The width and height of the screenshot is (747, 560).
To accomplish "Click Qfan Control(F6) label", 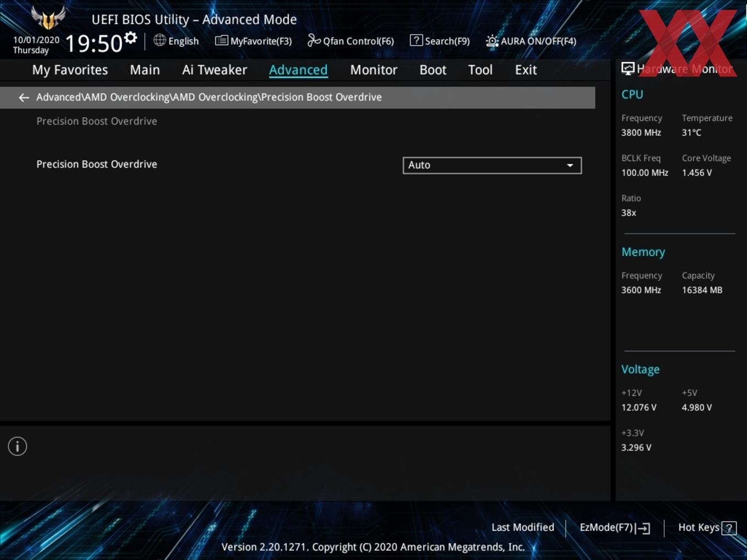I will [359, 41].
